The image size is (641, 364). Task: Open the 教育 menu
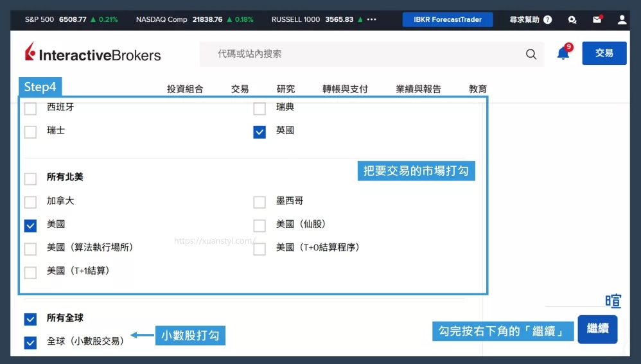(477, 89)
